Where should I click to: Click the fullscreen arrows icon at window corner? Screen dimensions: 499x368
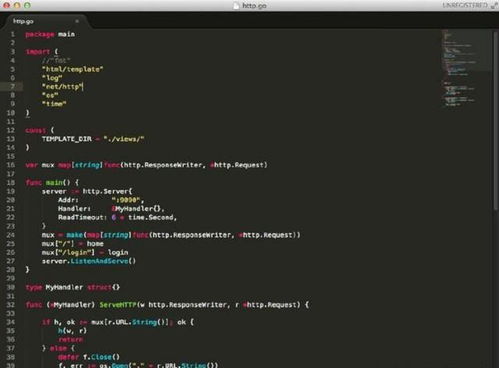pyautogui.click(x=494, y=6)
